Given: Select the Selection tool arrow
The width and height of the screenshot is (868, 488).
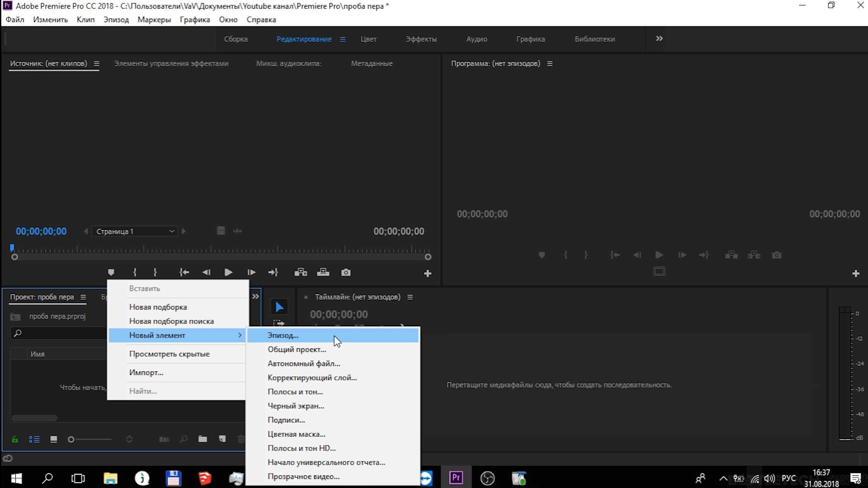Looking at the screenshot, I should pyautogui.click(x=279, y=307).
